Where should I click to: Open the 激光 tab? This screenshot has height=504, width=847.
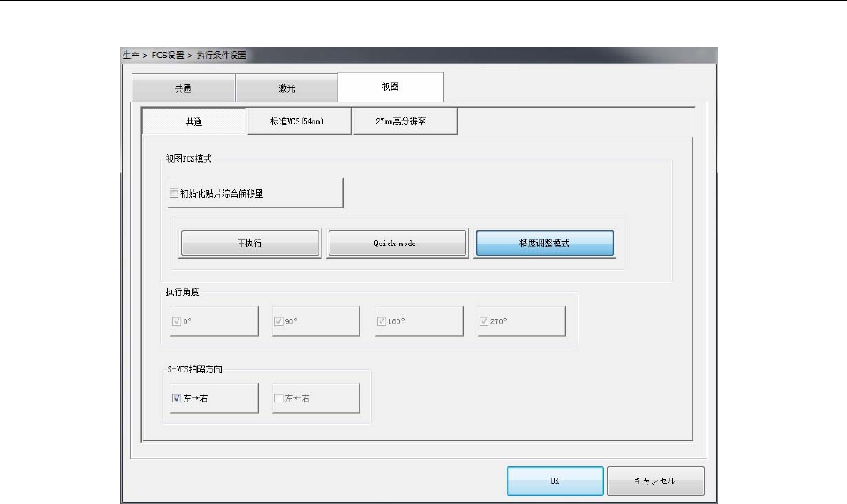[287, 88]
